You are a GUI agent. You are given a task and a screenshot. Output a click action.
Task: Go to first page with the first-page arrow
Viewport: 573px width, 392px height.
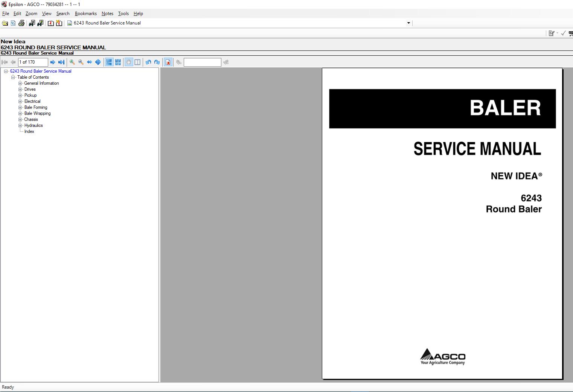(x=5, y=62)
